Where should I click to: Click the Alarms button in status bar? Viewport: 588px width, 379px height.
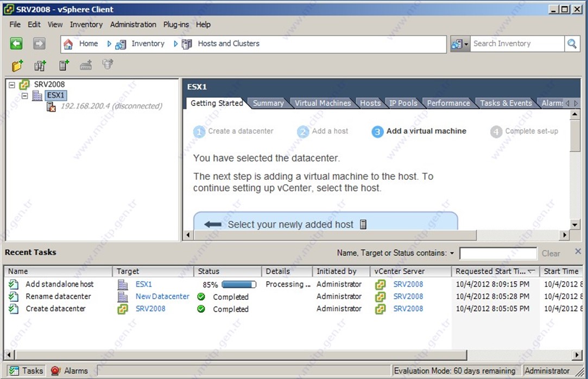pyautogui.click(x=69, y=371)
